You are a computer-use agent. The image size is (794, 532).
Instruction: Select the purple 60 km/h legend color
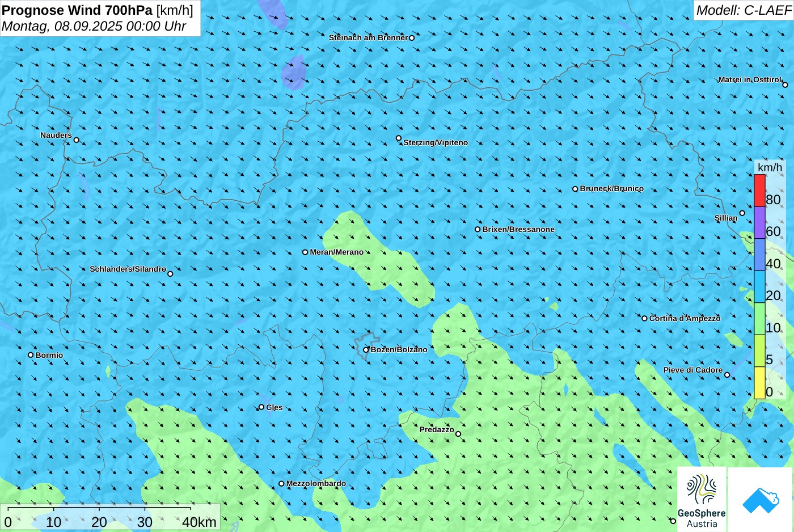pos(759,222)
